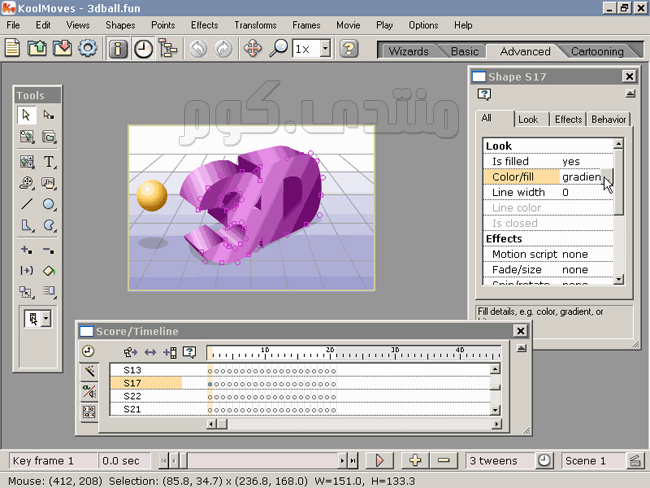Select the arrow selection tool

(x=26, y=116)
